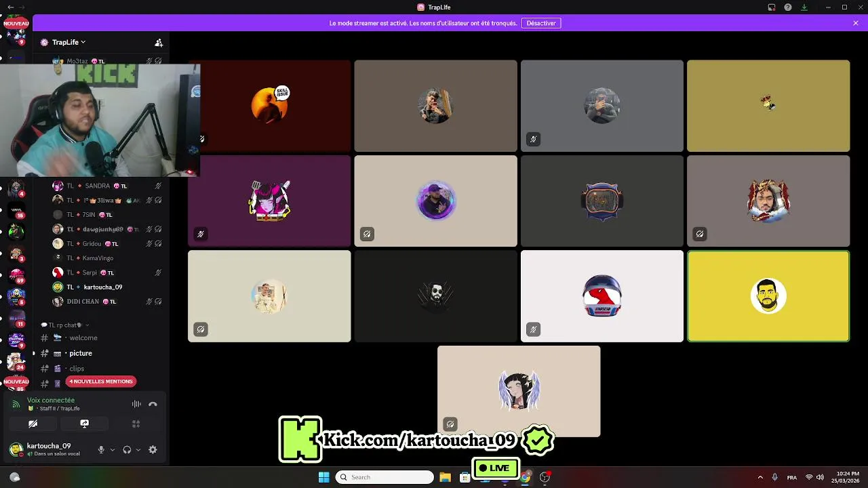This screenshot has width=868, height=488.
Task: Open the server icon with badge 11
Action: (16, 318)
